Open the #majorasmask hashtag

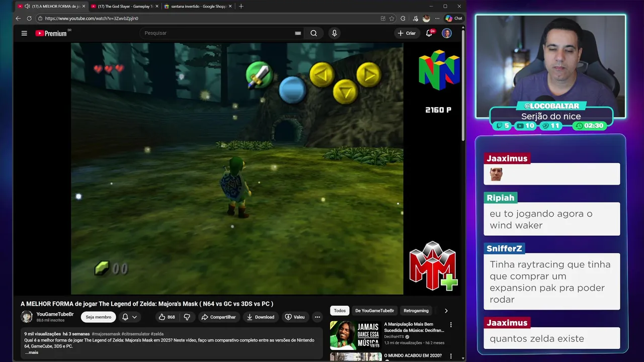point(106,334)
